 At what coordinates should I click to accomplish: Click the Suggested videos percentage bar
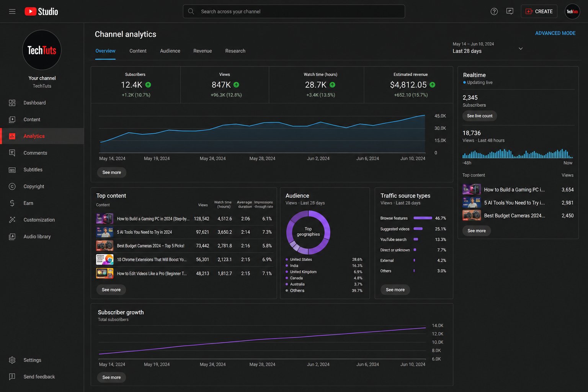pyautogui.click(x=418, y=229)
